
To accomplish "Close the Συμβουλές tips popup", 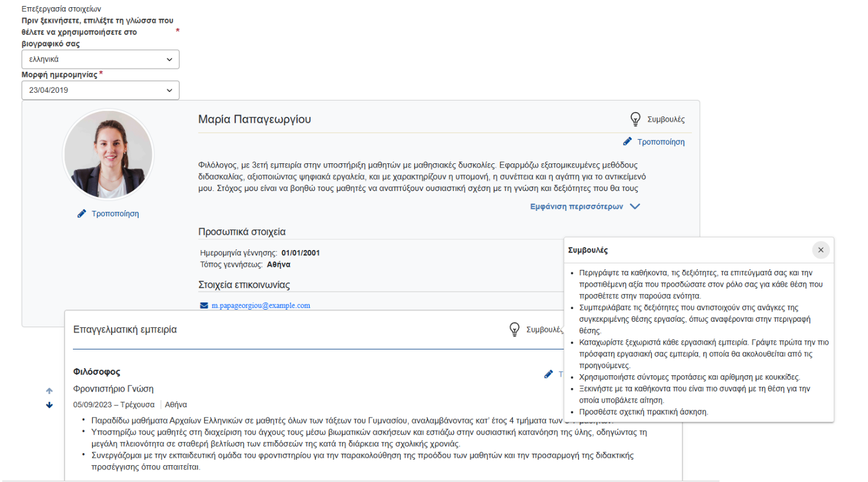I will click(820, 250).
